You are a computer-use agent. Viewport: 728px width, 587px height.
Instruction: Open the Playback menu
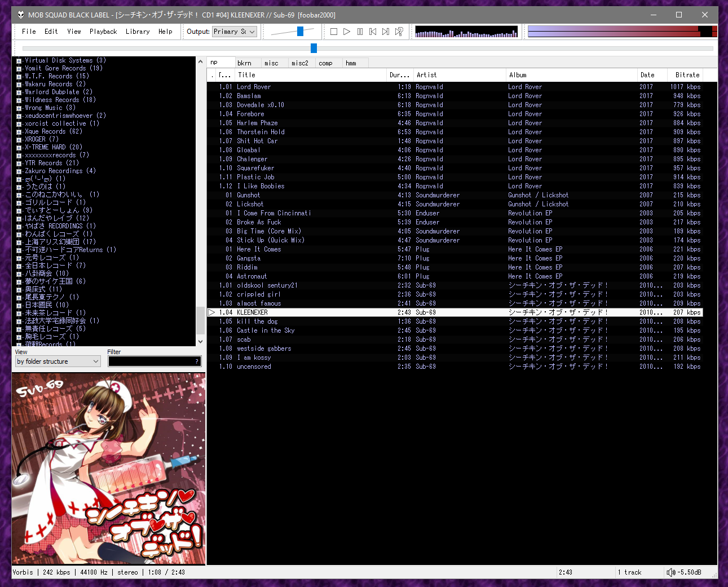pos(103,32)
